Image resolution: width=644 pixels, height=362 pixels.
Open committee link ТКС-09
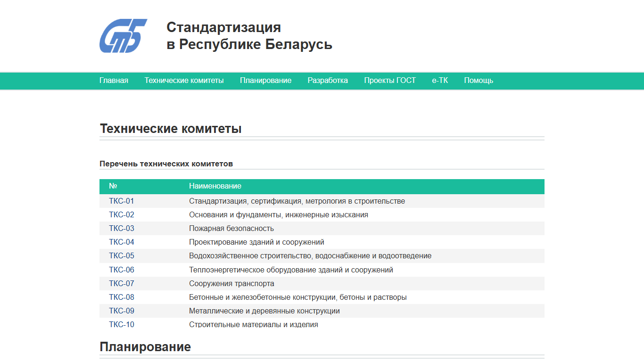point(122,311)
